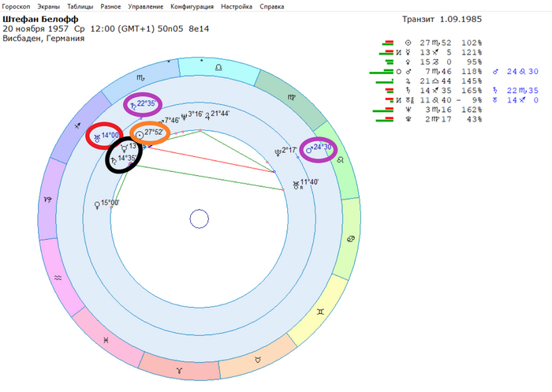Open the Справка menu
552x392 pixels.
[x=272, y=6]
